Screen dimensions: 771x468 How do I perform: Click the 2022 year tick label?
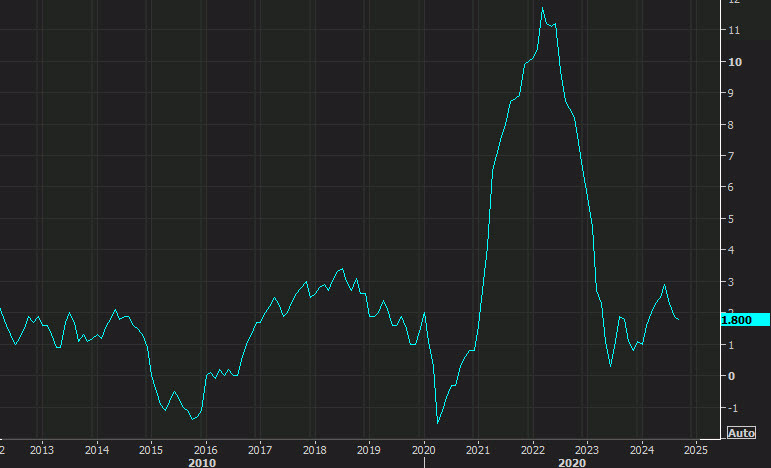click(533, 450)
